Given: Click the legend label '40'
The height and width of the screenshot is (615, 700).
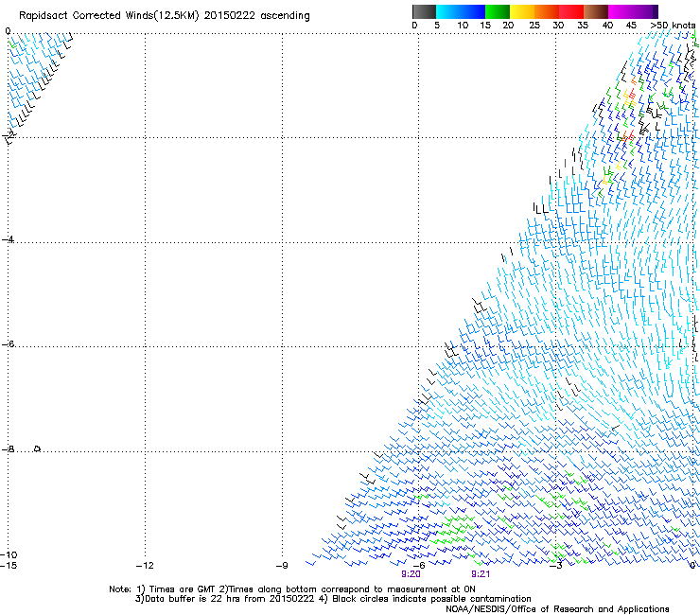Looking at the screenshot, I should click(x=607, y=26).
